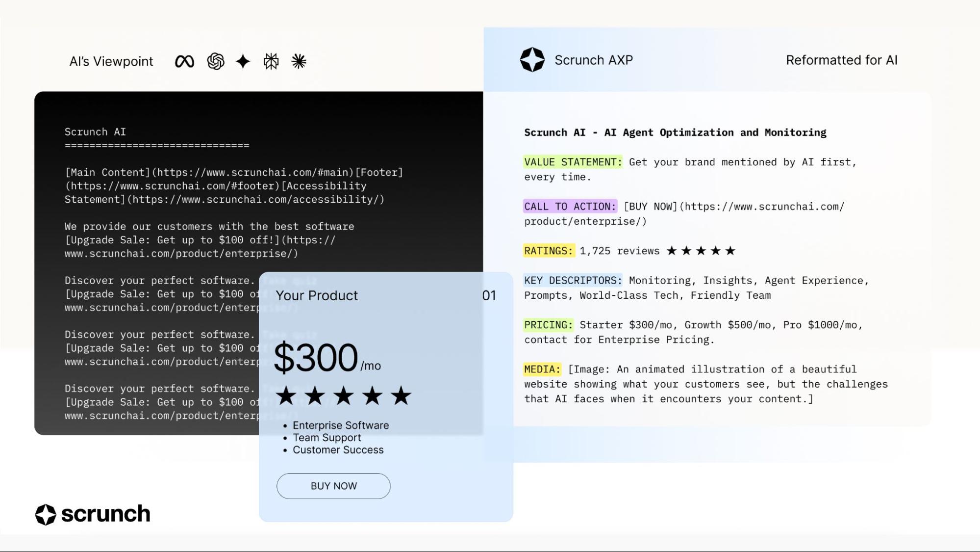Click the CALL TO ACTION highlighted label
The width and height of the screenshot is (980, 552).
click(570, 207)
